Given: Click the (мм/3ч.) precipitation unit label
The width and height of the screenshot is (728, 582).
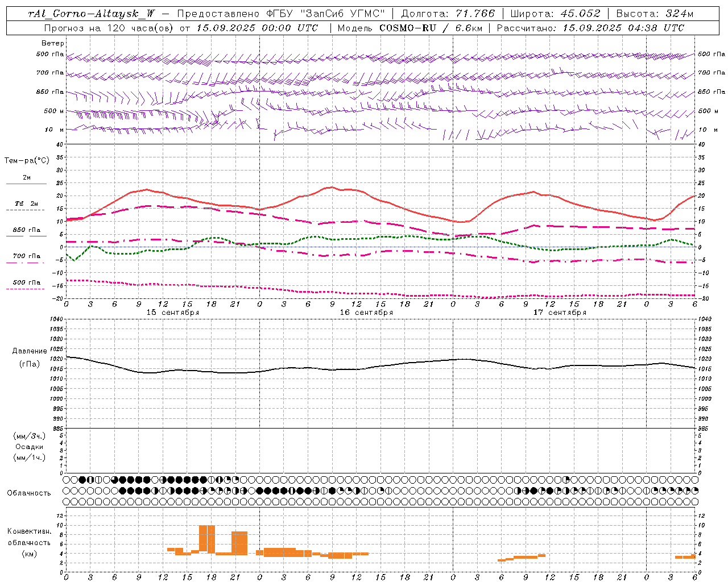Looking at the screenshot, I should (x=29, y=436).
